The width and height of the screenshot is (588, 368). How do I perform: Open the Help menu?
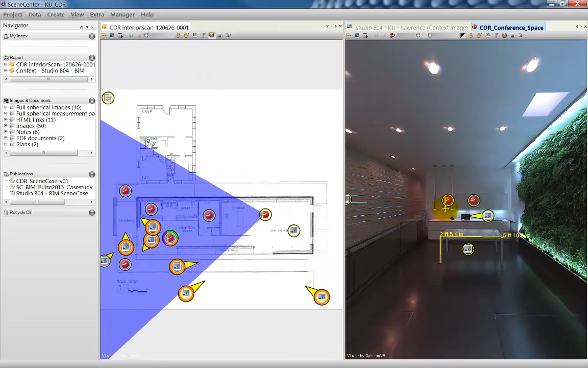point(147,14)
